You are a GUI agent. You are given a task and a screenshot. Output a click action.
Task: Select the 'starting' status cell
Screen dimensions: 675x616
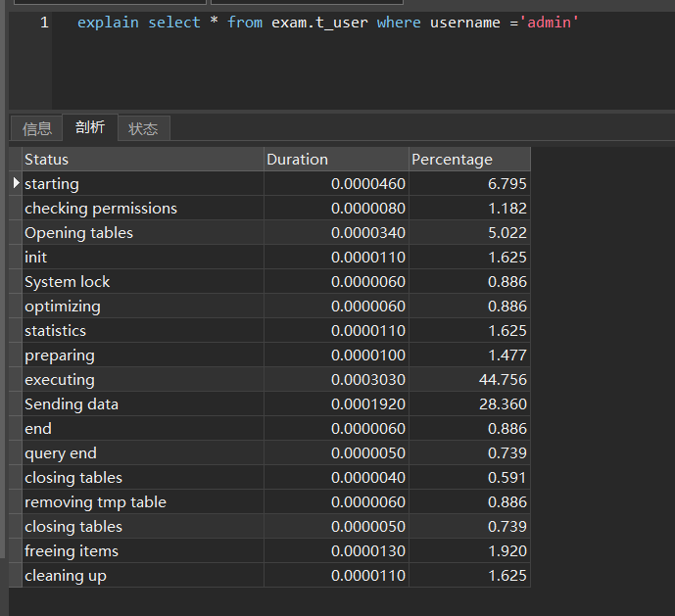(142, 184)
